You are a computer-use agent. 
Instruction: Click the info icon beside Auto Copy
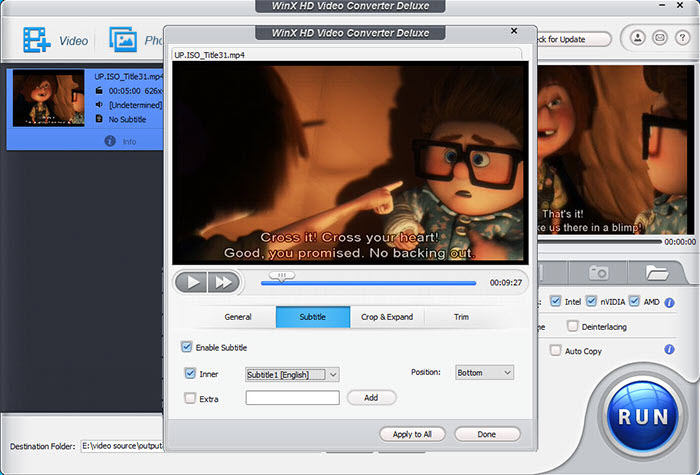click(x=669, y=349)
